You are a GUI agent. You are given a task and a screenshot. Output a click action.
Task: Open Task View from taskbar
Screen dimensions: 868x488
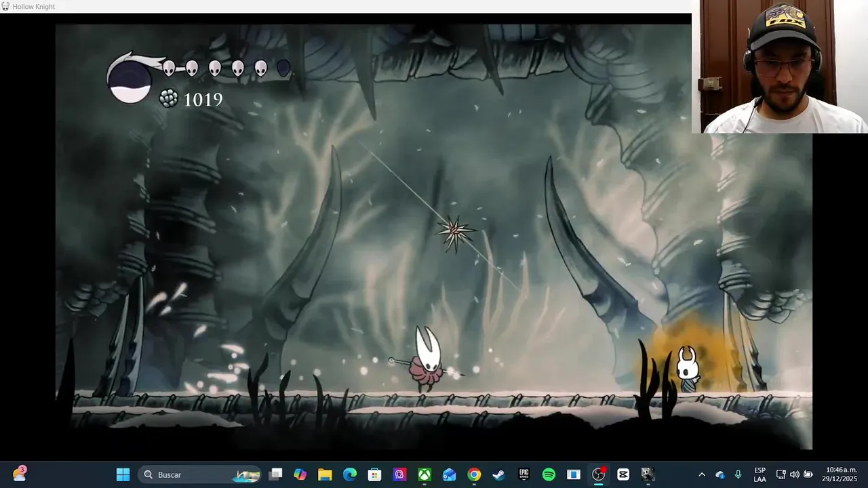click(275, 474)
